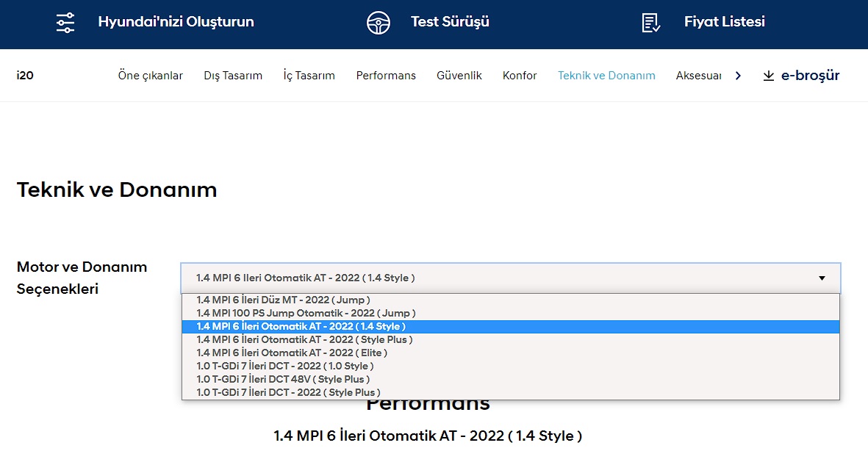Click the steering wheel test drive icon
Screen dimensions: 868x462
(378, 23)
